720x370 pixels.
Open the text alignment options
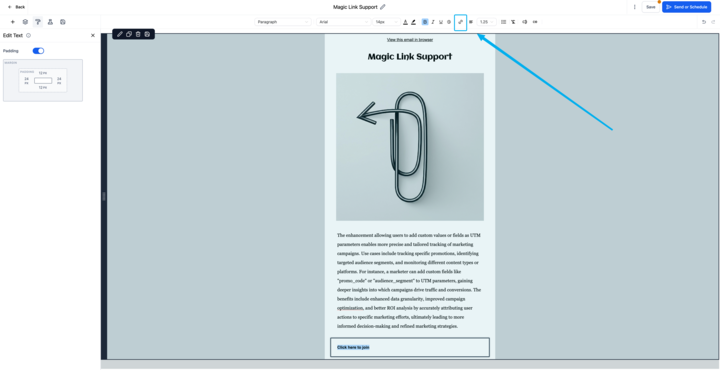[471, 22]
